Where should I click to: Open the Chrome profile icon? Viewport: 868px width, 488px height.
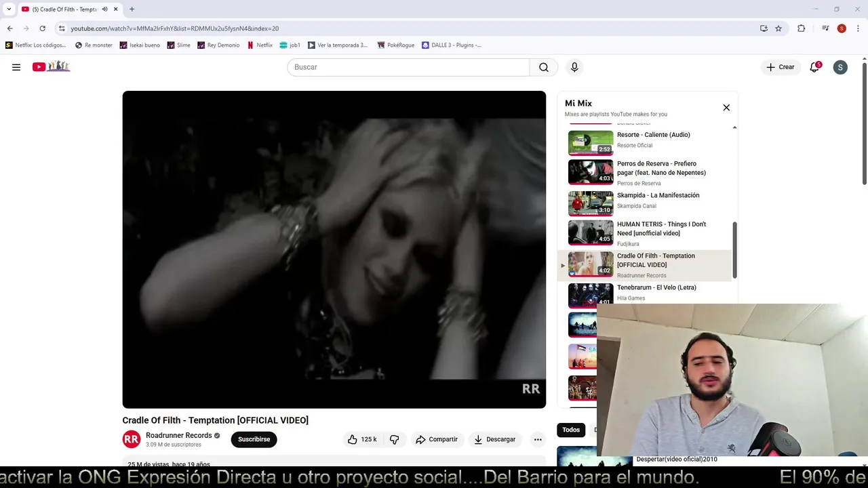click(x=842, y=28)
